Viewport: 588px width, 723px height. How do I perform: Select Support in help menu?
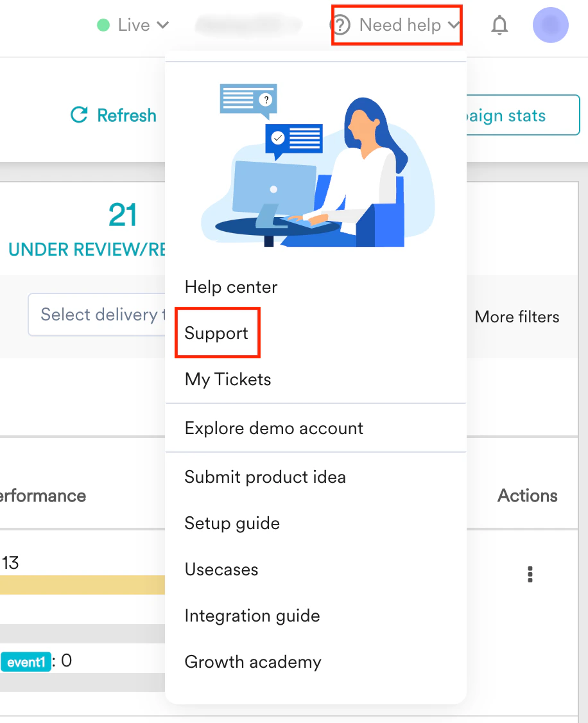point(216,333)
